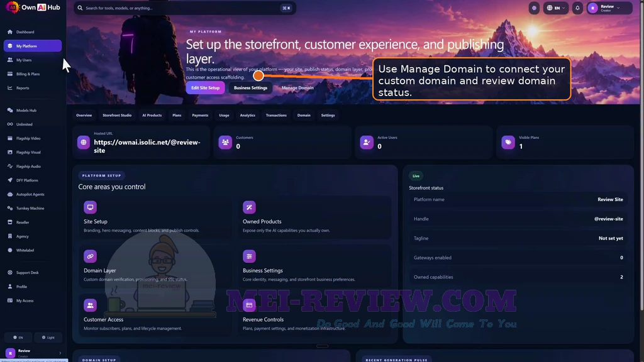This screenshot has width=644, height=362.
Task: Expand the Review profile chevron in sidebar
Action: click(x=60, y=353)
